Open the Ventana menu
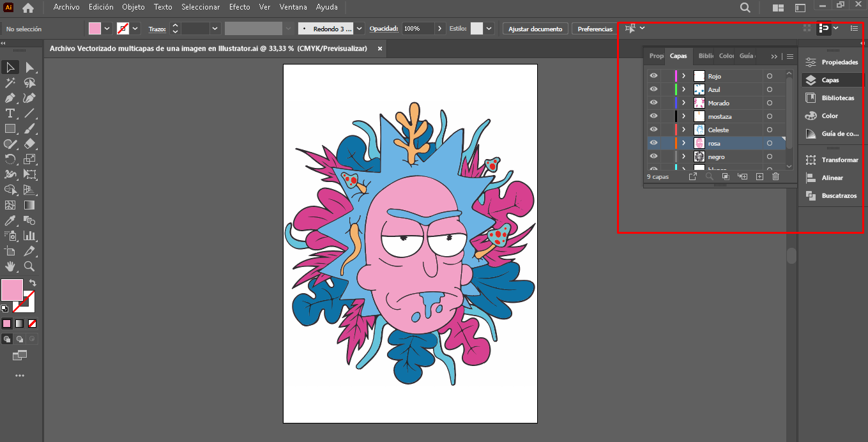The height and width of the screenshot is (442, 868). coord(293,8)
